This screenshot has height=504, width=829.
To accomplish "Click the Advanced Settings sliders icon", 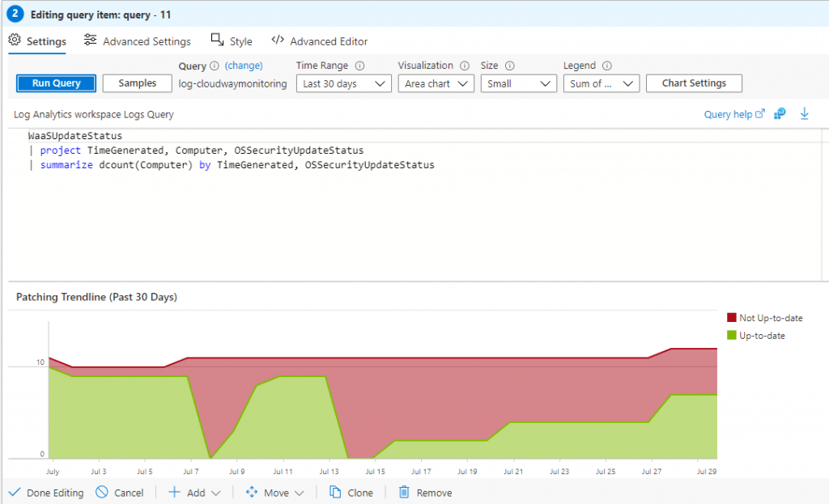I will click(x=91, y=40).
